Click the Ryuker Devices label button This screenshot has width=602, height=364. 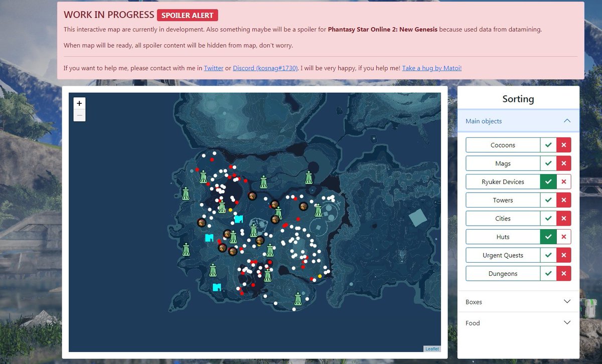[x=503, y=181]
